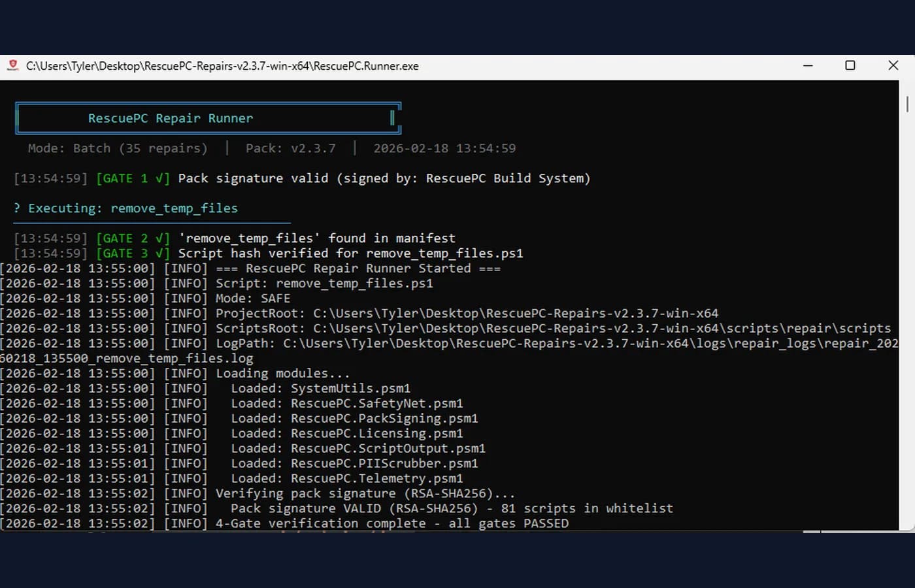Click the title bar path RescuePC.Runner.exe

click(222, 66)
